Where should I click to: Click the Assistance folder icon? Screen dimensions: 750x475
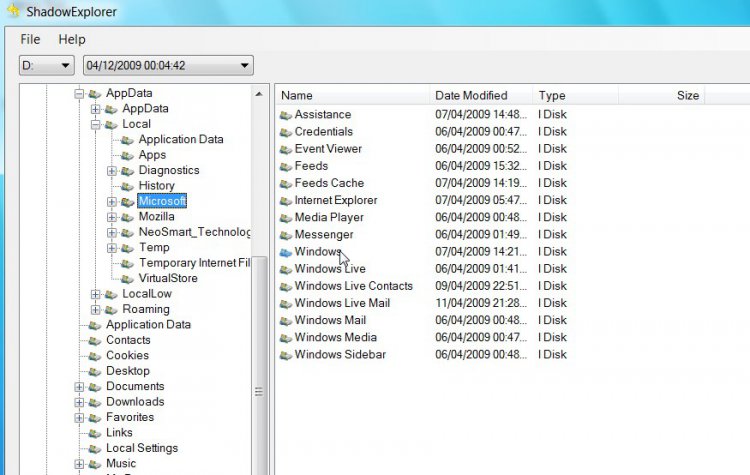[x=286, y=115]
